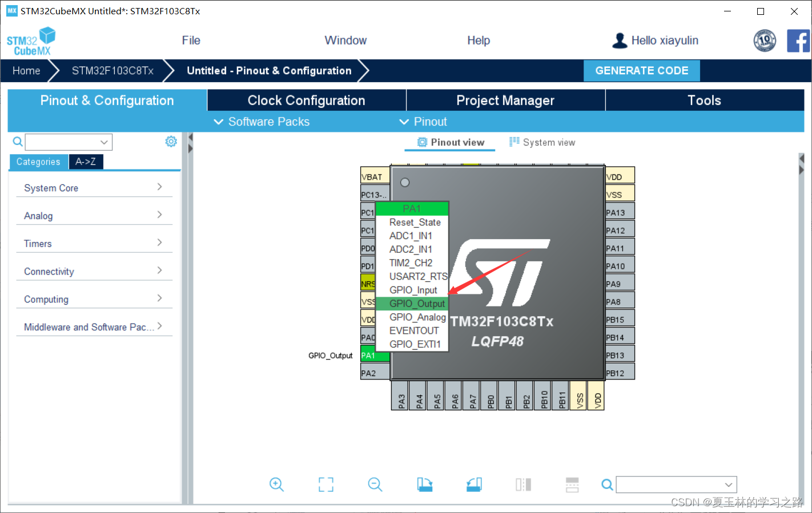Viewport: 812px width, 513px height.
Task: Click the pin search magnifier icon
Action: [608, 484]
